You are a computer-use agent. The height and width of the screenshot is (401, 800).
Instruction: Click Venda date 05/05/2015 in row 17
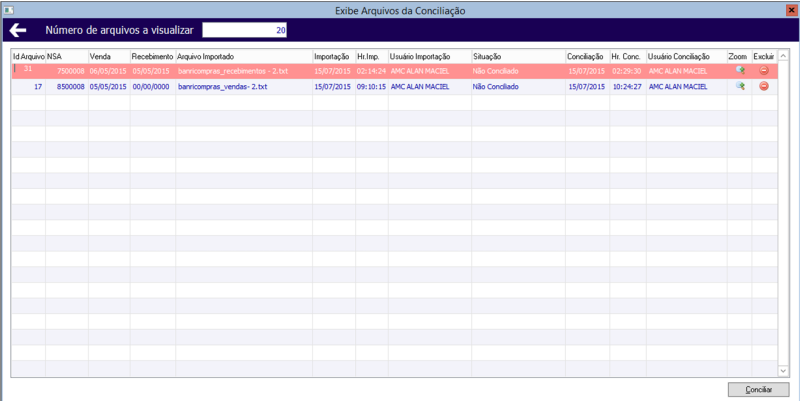tap(108, 87)
